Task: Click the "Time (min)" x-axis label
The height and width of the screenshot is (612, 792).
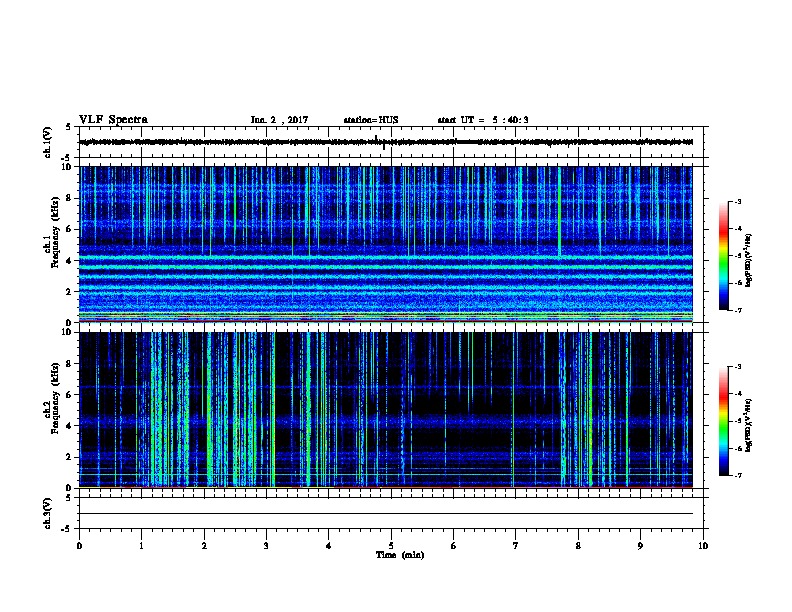Action: click(400, 555)
